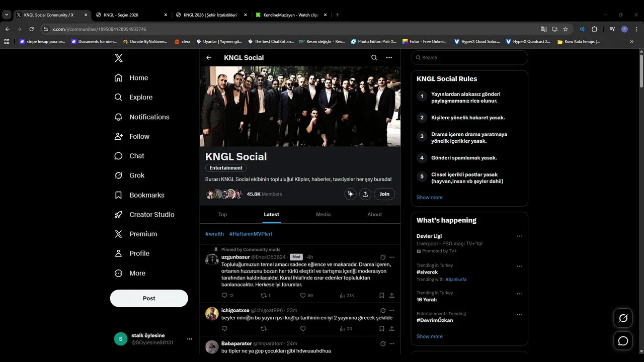Switch to the Media tab
Screen dimensions: 644x362
323,215
